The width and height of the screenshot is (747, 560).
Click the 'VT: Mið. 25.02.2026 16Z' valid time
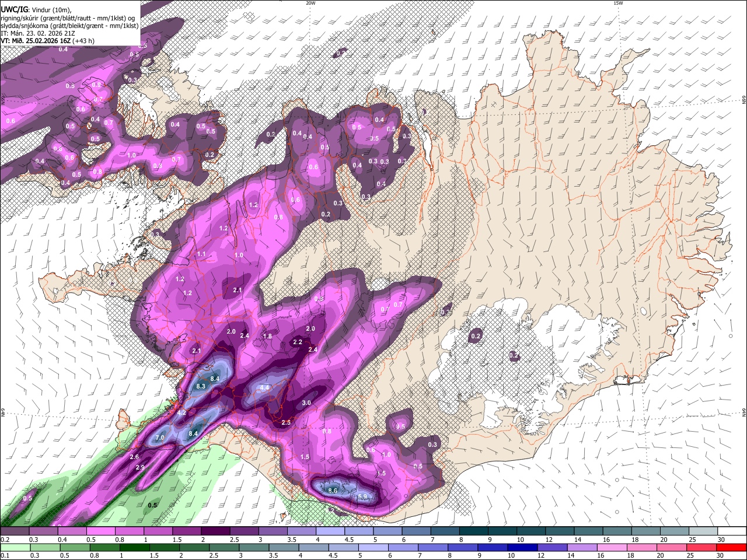[x=34, y=41]
